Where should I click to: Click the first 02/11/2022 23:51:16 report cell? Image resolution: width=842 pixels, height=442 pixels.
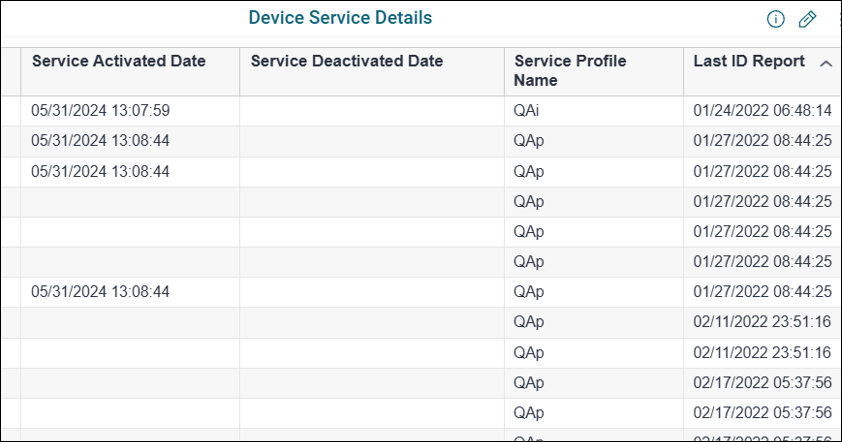pos(763,322)
